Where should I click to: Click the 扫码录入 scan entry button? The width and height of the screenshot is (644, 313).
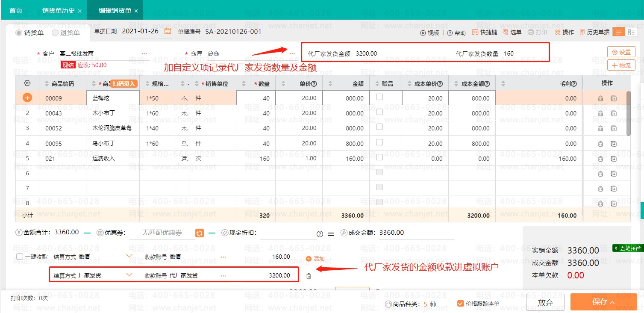124,84
